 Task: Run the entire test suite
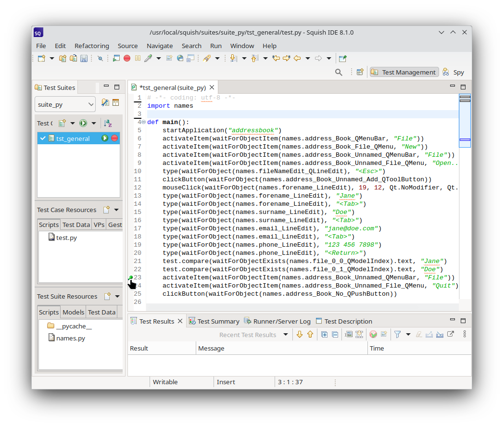[x=83, y=123]
